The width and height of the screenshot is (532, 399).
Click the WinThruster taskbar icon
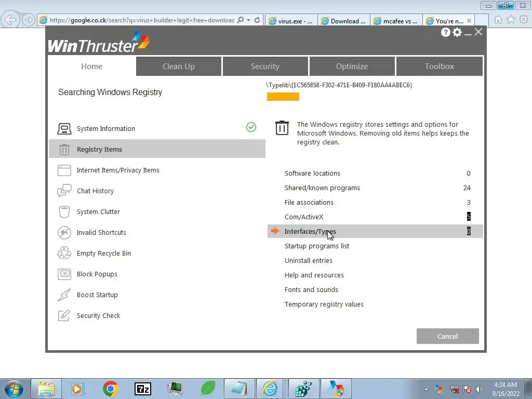[336, 389]
